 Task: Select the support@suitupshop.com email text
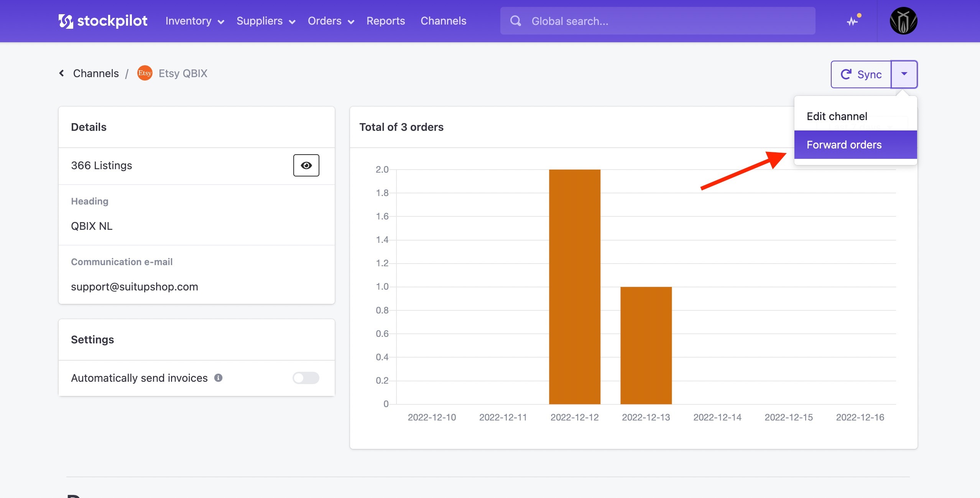pos(135,287)
